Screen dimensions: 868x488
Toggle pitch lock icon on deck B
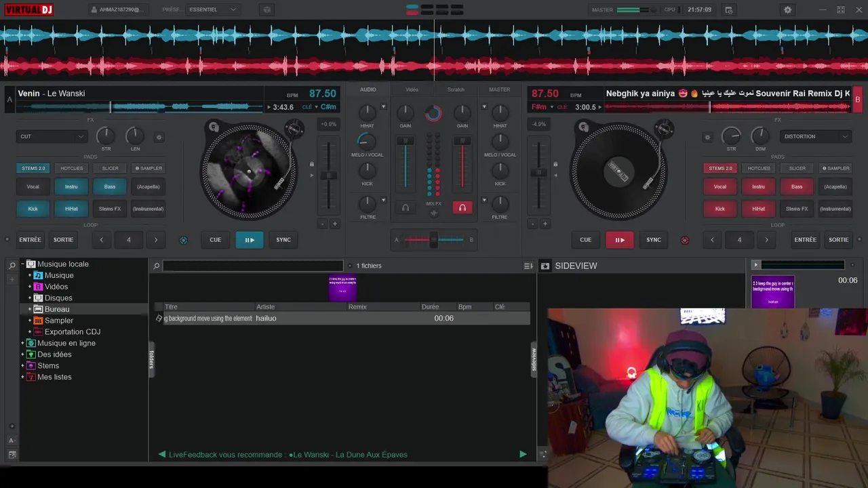555,164
